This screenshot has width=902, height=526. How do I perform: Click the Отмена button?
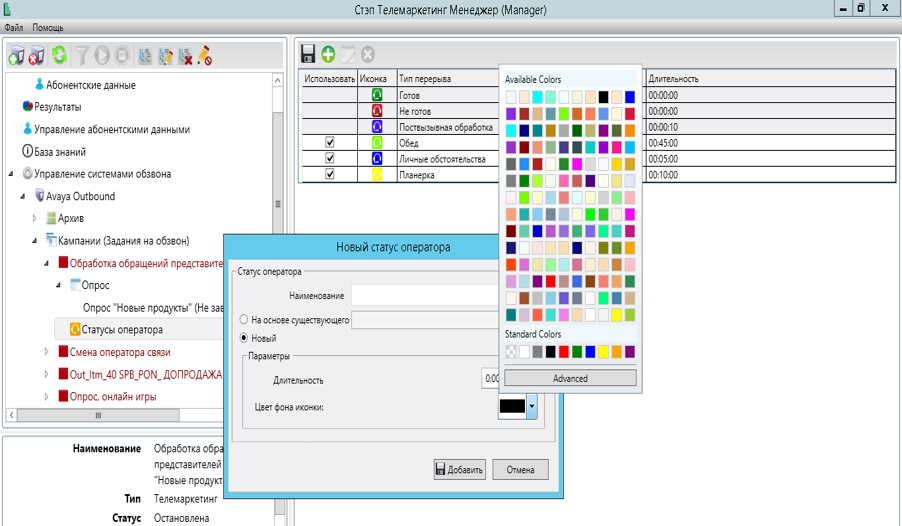tap(521, 470)
